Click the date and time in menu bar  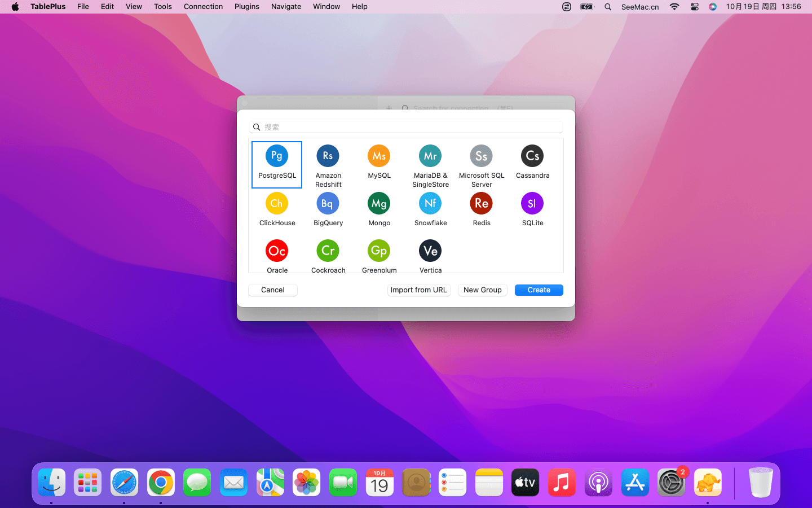764,7
